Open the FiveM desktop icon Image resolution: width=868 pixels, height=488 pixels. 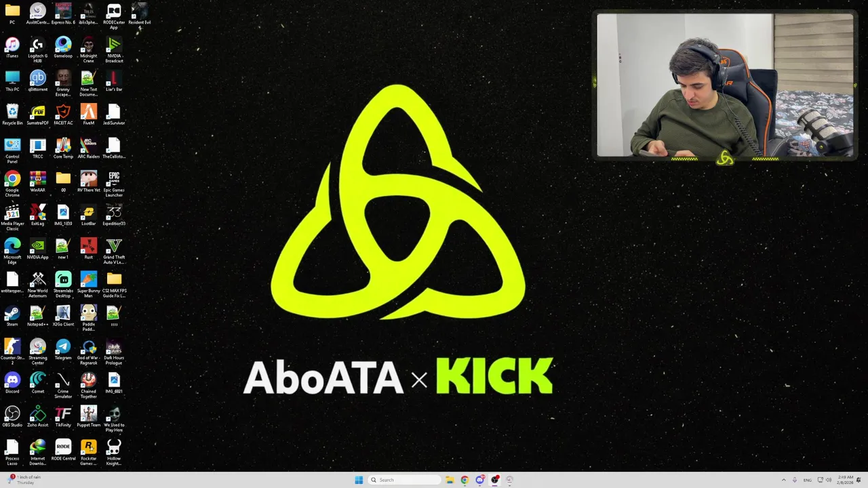(x=89, y=115)
